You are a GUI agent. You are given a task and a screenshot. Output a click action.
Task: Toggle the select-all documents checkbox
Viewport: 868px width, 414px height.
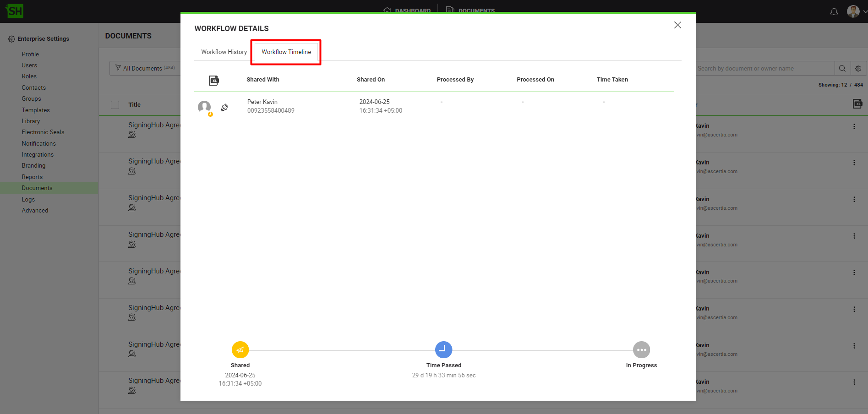click(x=115, y=105)
